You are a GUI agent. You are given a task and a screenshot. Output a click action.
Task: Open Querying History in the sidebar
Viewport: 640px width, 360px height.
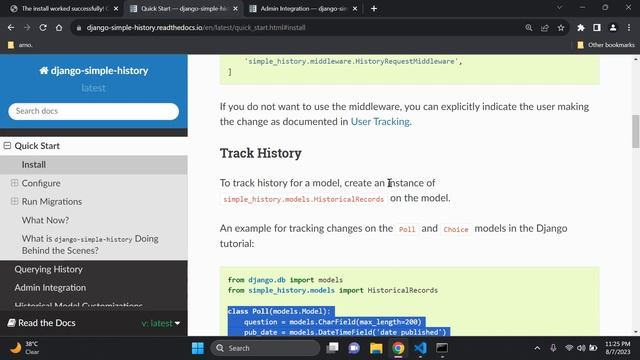coord(49,269)
